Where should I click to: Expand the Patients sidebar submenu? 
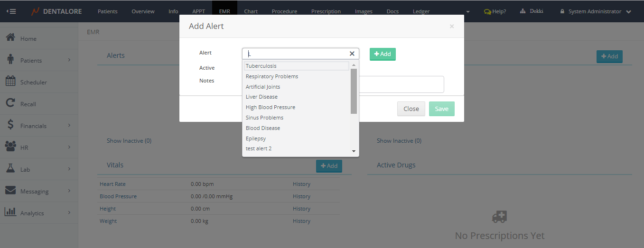[69, 60]
